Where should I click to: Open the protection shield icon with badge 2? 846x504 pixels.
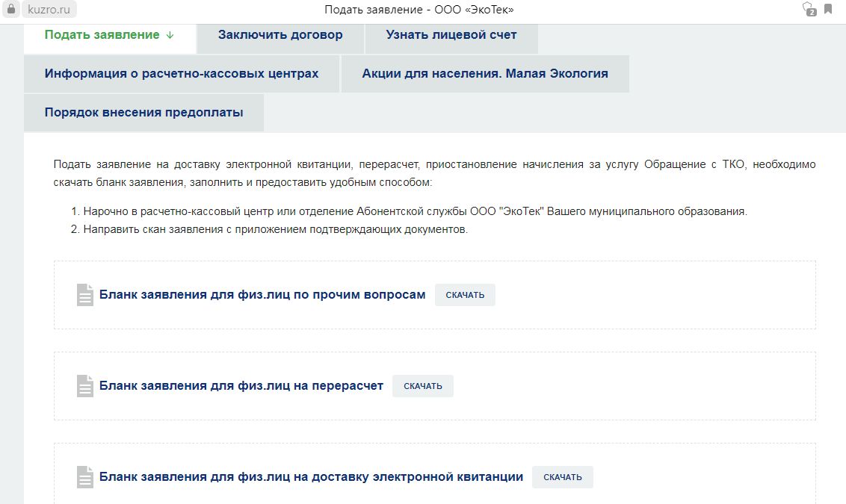(x=808, y=10)
